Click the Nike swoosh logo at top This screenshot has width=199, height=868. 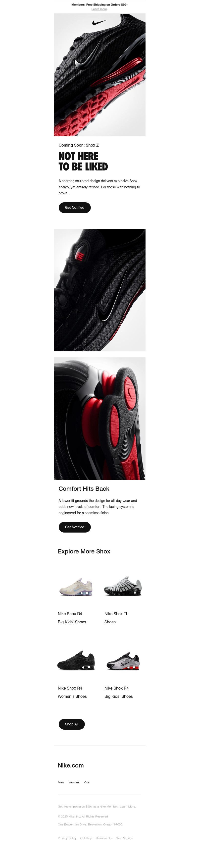[x=99, y=23]
